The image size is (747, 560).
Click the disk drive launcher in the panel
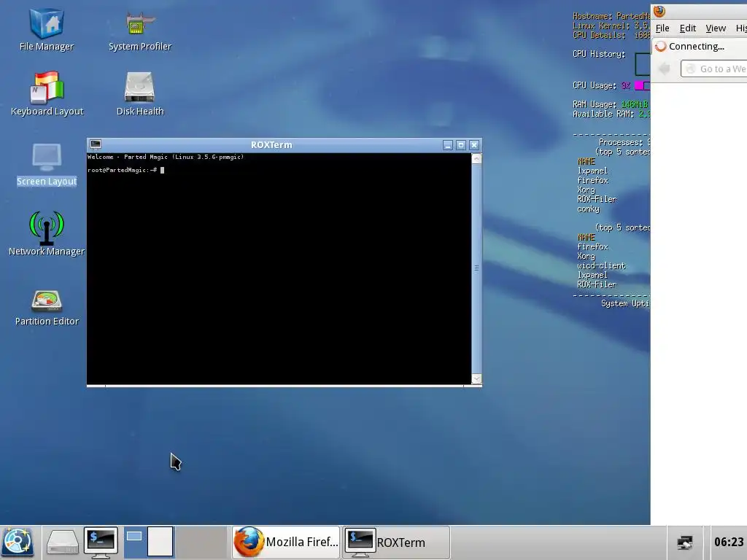pyautogui.click(x=63, y=542)
